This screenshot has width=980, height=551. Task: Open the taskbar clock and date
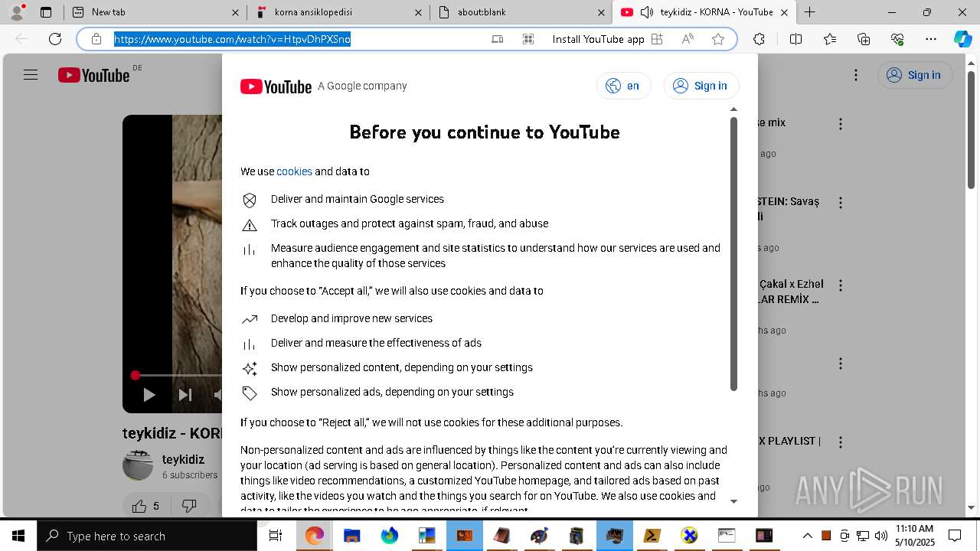coord(914,536)
